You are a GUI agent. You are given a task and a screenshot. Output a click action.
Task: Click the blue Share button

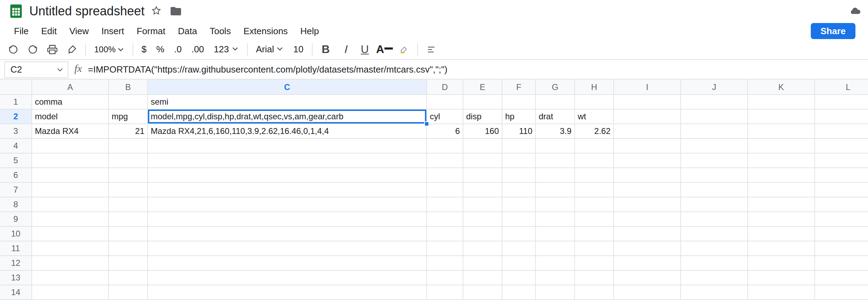pos(833,31)
